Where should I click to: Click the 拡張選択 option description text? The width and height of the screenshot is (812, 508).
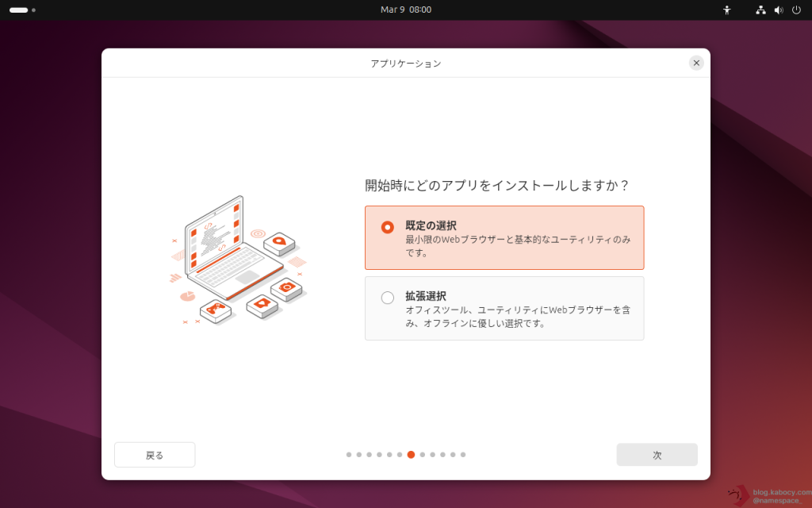tap(517, 317)
